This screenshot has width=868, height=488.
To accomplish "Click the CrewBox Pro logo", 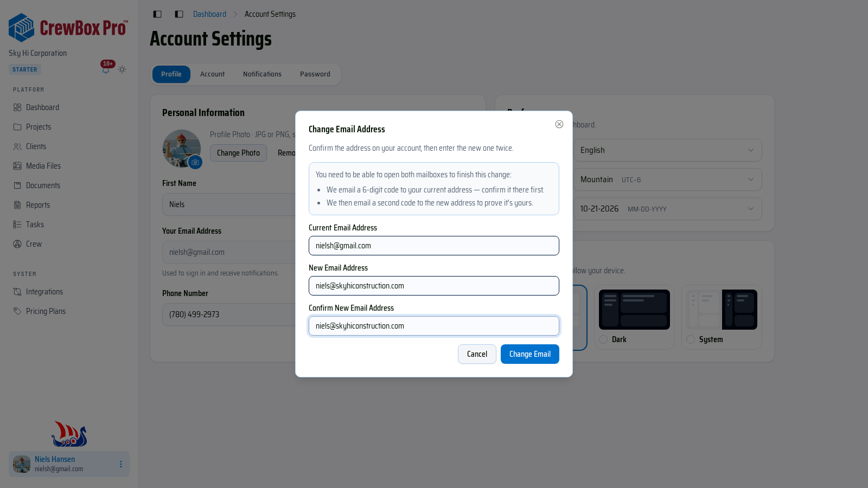I will [x=68, y=28].
